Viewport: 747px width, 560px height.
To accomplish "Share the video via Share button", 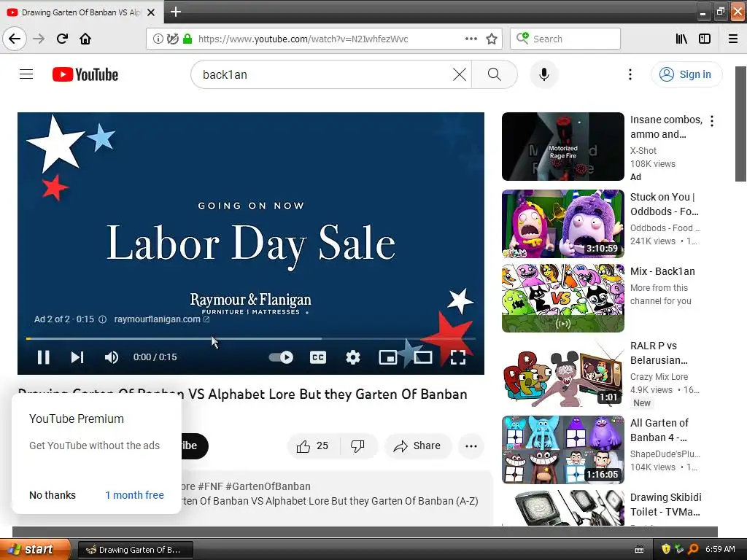I will tap(417, 446).
